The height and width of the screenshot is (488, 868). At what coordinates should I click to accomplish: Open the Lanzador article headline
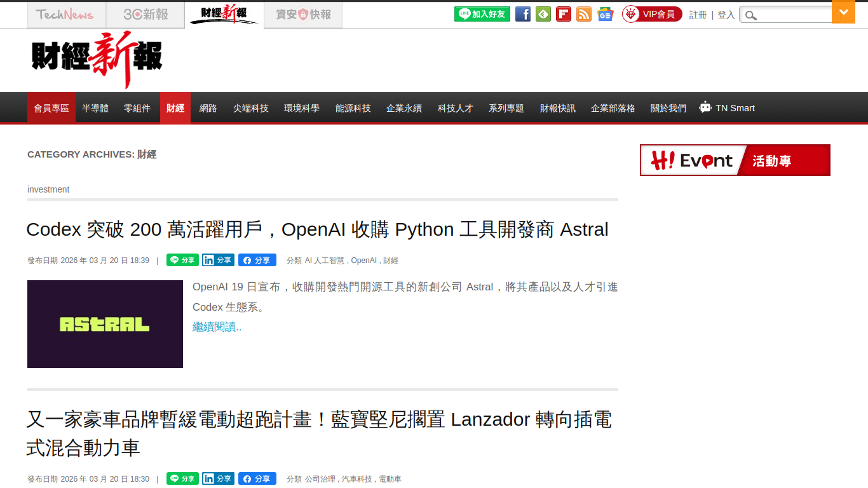320,434
